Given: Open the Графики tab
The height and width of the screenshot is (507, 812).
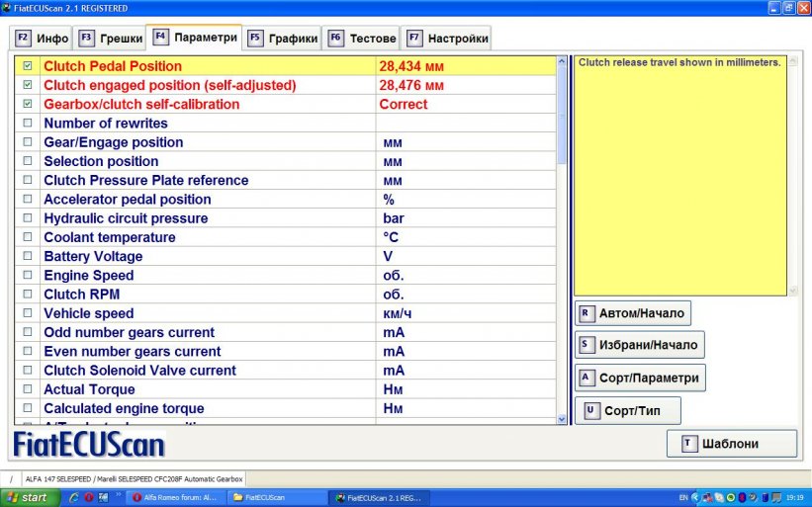Looking at the screenshot, I should pos(284,39).
